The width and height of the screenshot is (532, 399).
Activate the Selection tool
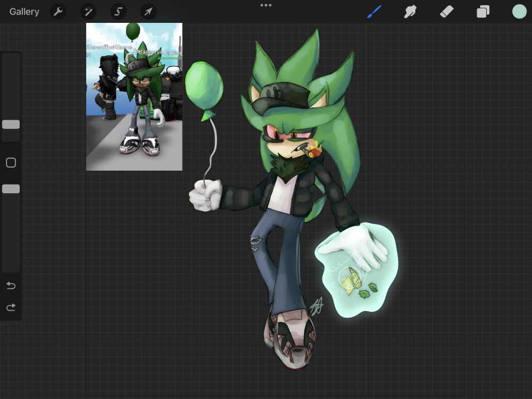click(118, 12)
